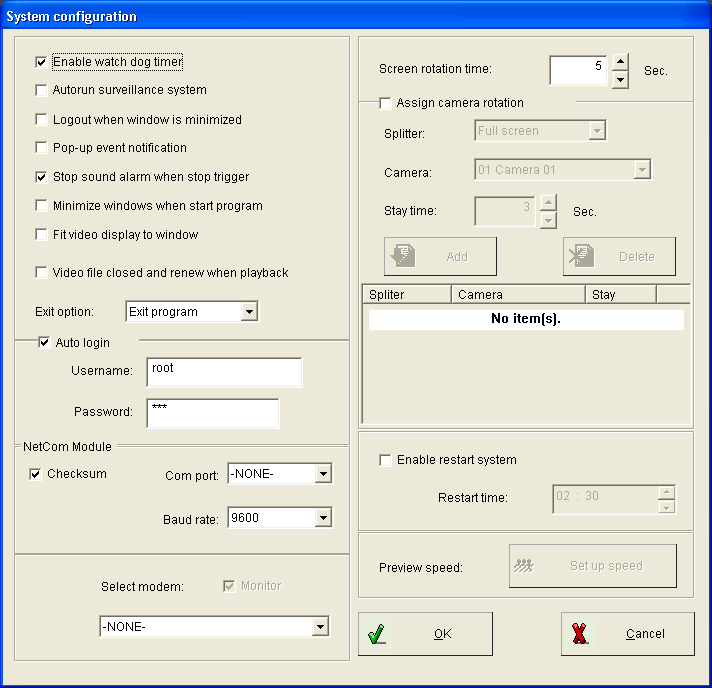Image resolution: width=712 pixels, height=688 pixels.
Task: Open the Baud rate dropdown
Action: tap(322, 518)
